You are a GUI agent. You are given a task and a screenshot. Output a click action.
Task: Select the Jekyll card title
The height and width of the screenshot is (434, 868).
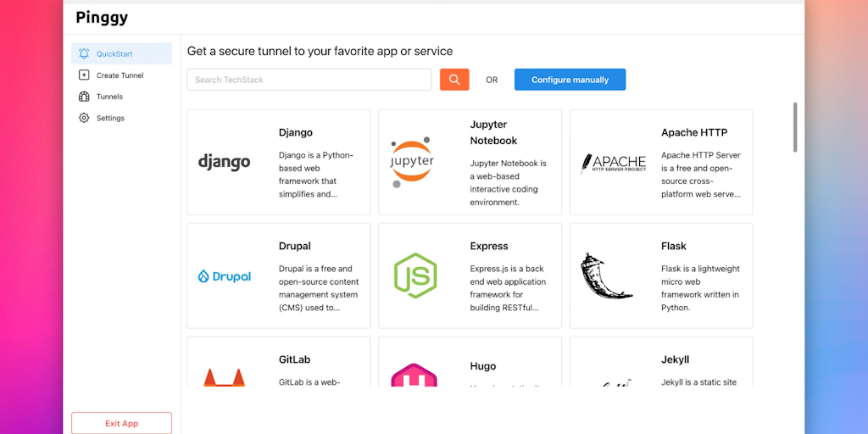675,359
